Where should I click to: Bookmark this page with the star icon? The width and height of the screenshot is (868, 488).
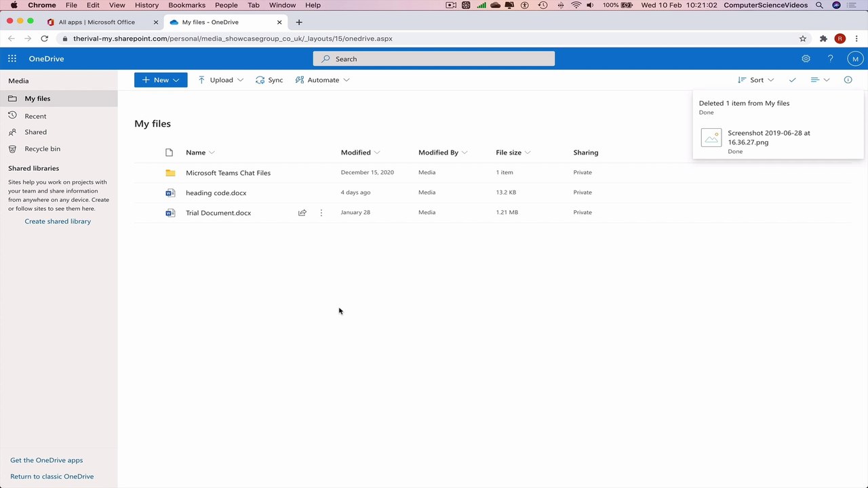click(x=803, y=39)
